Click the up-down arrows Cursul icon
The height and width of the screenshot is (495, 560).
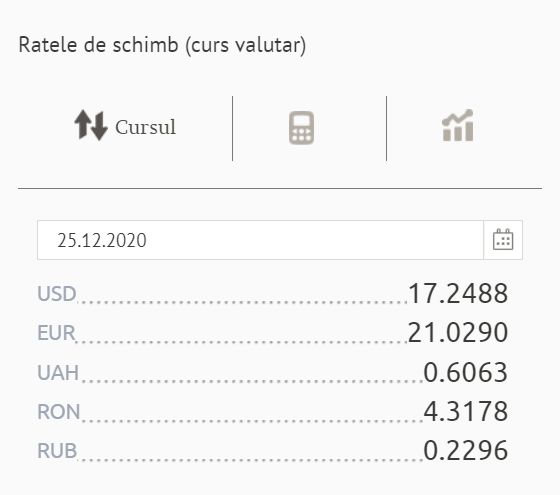point(91,125)
